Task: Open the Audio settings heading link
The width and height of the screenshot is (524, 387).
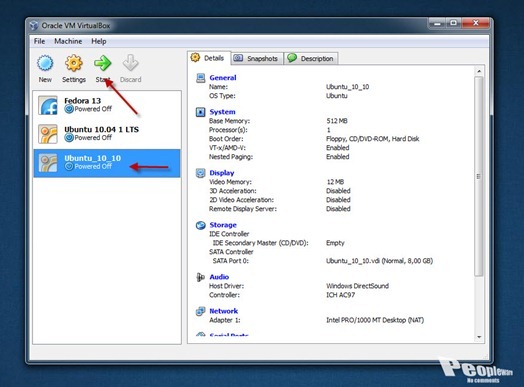Action: point(219,277)
